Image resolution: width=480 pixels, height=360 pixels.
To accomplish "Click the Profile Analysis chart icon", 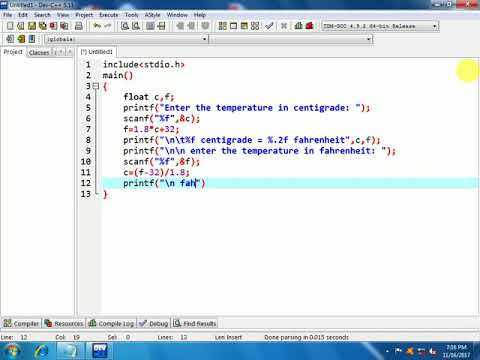I will (299, 26).
